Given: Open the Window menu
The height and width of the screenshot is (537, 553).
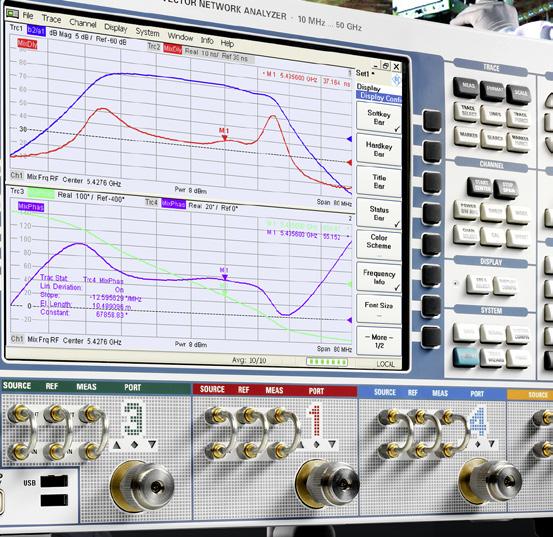Looking at the screenshot, I should click(180, 37).
